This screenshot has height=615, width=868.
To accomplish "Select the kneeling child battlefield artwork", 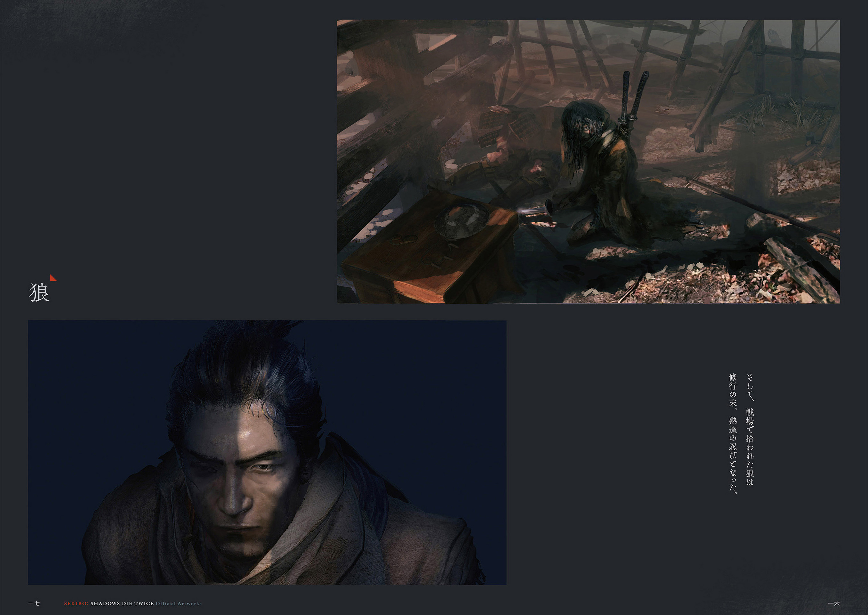I will click(x=588, y=161).
